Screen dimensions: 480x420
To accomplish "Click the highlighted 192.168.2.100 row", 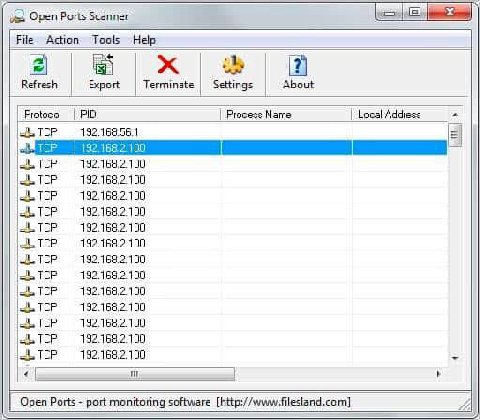I will point(233,148).
